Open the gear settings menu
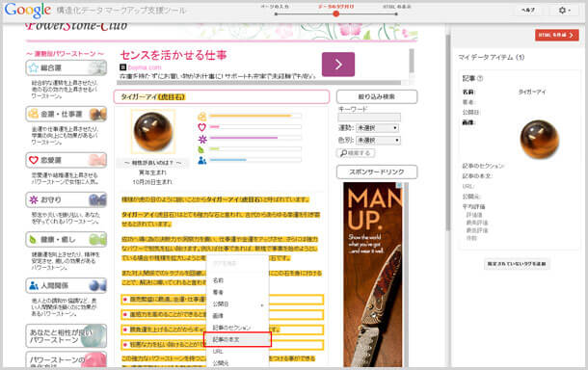This screenshot has width=588, height=370. (x=564, y=11)
